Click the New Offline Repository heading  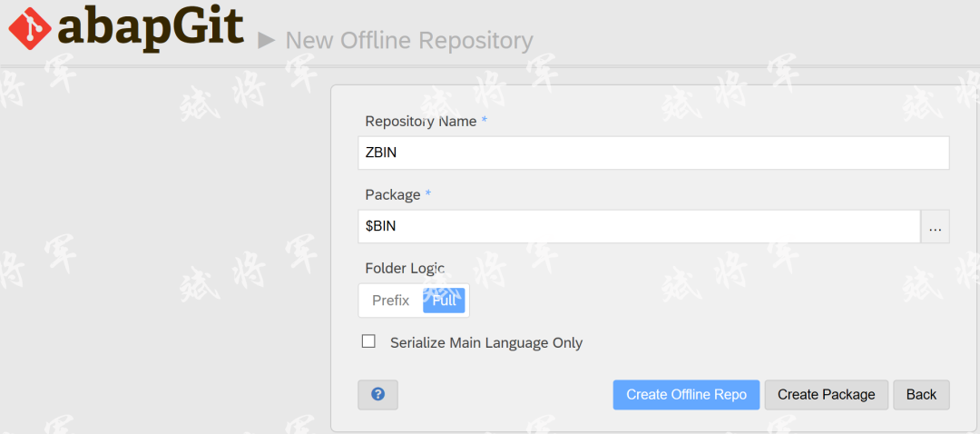408,41
